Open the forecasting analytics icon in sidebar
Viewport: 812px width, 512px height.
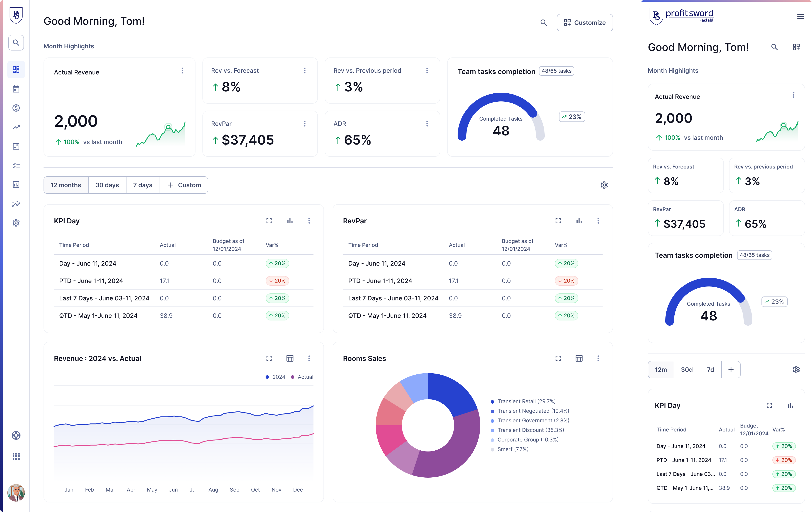coord(16,204)
